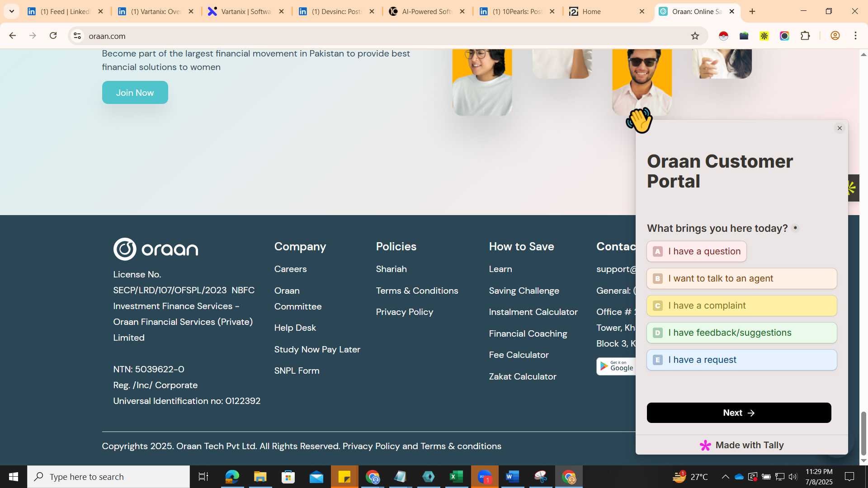Click the Join Now button

pos(135,93)
